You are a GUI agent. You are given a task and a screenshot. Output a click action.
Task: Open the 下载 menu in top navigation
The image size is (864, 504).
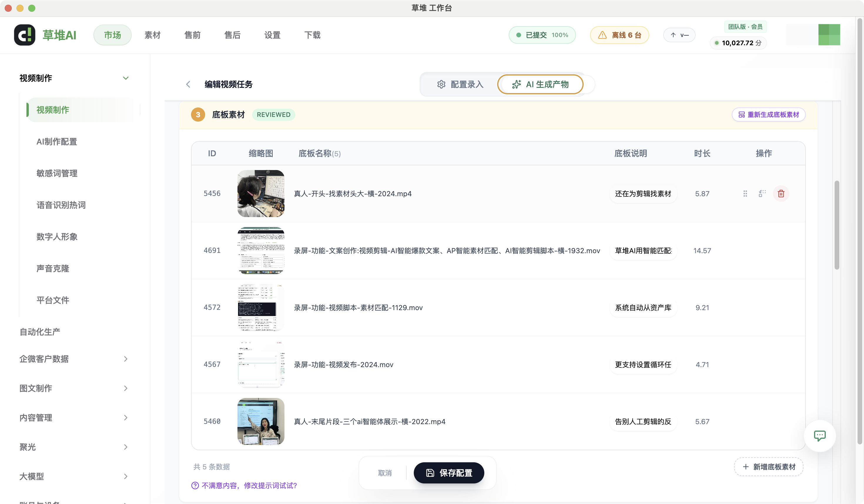pyautogui.click(x=312, y=35)
